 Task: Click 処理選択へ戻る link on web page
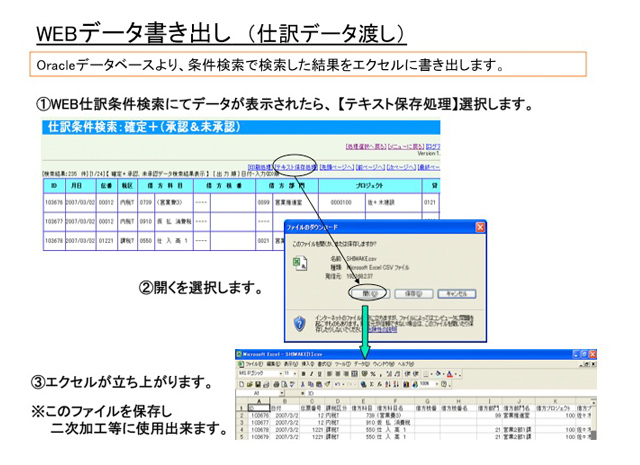[366, 147]
